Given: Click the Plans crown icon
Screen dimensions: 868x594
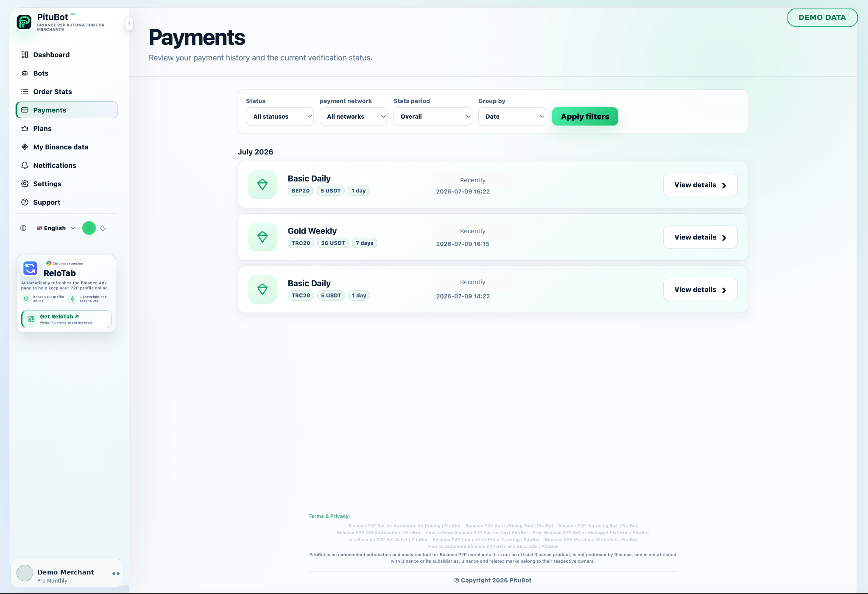Looking at the screenshot, I should pyautogui.click(x=25, y=128).
